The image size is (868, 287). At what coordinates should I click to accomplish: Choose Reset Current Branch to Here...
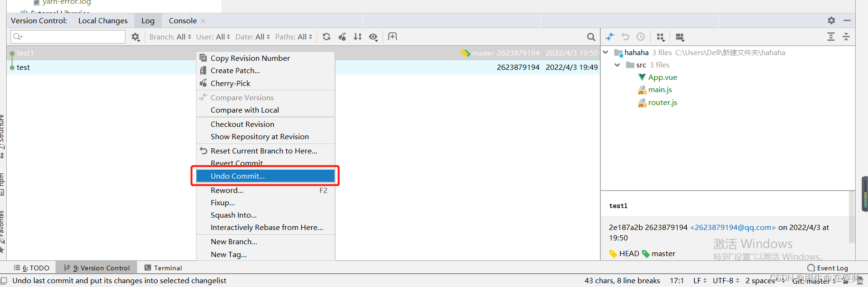click(266, 151)
